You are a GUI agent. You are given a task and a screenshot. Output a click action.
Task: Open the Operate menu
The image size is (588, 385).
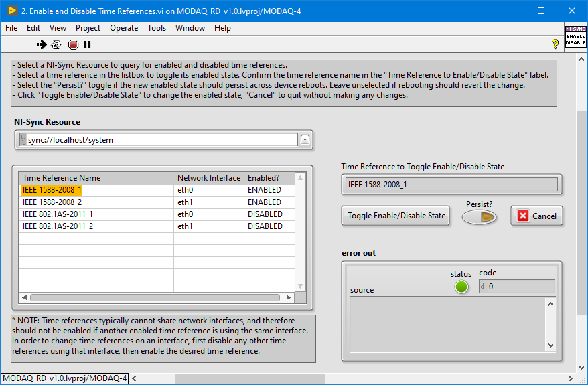(124, 28)
